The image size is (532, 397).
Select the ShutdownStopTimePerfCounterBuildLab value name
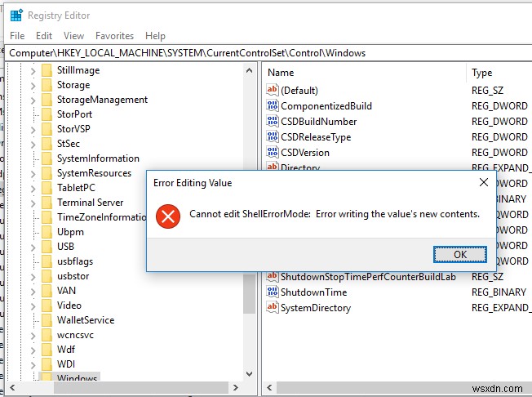[x=368, y=277]
